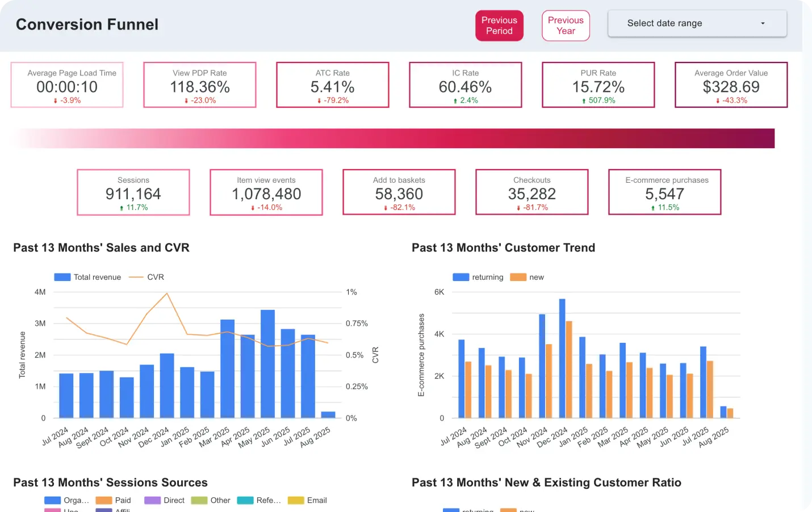
Task: Click the Average Order Value card
Action: (x=731, y=85)
